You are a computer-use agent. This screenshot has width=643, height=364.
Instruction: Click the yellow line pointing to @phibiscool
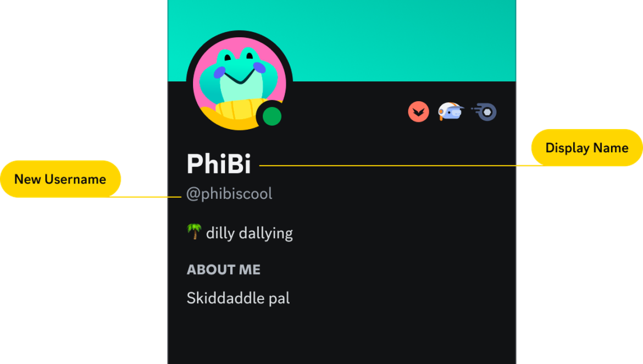click(x=146, y=197)
